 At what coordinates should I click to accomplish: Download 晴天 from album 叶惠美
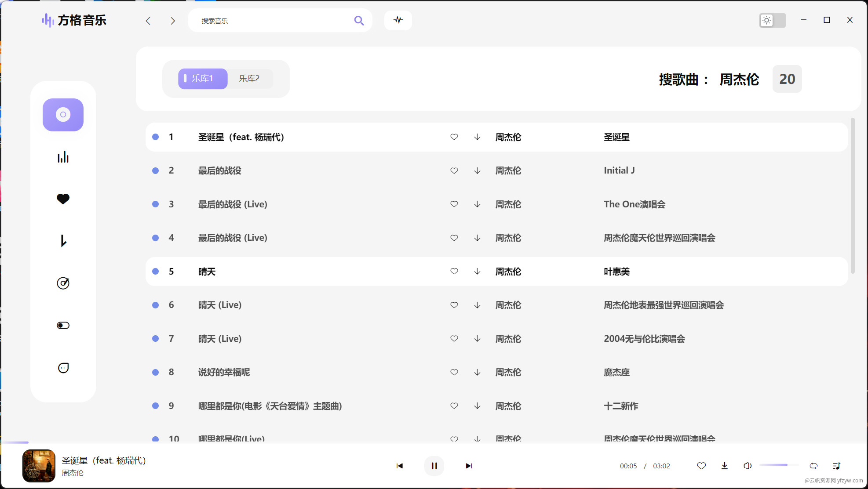477,272
